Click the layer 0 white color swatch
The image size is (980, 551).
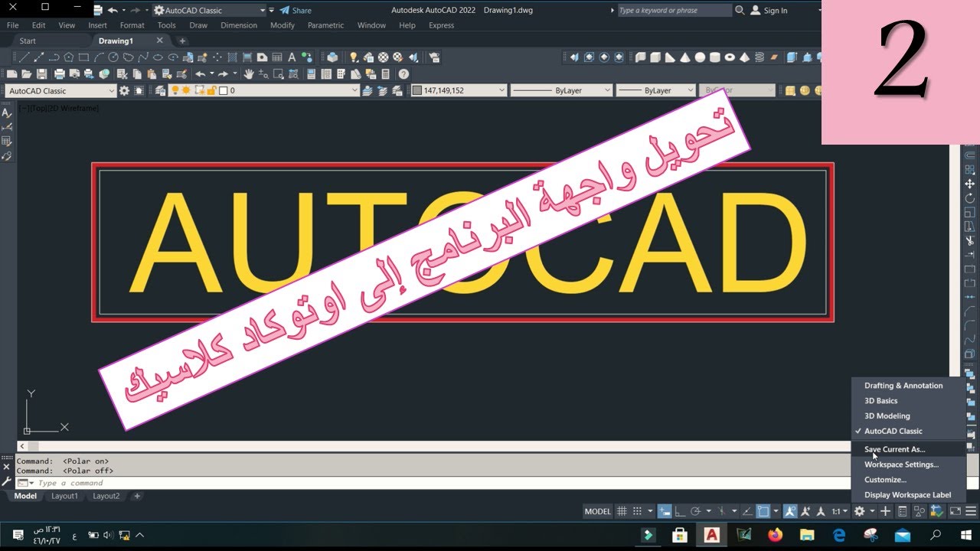[223, 90]
